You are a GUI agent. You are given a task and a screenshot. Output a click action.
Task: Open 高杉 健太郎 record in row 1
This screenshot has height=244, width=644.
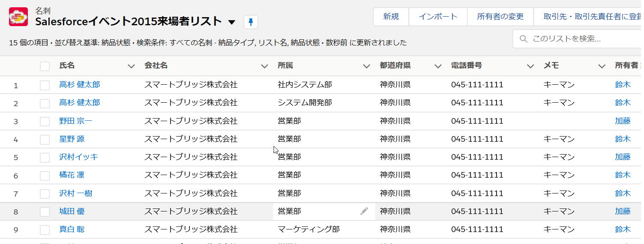click(79, 85)
